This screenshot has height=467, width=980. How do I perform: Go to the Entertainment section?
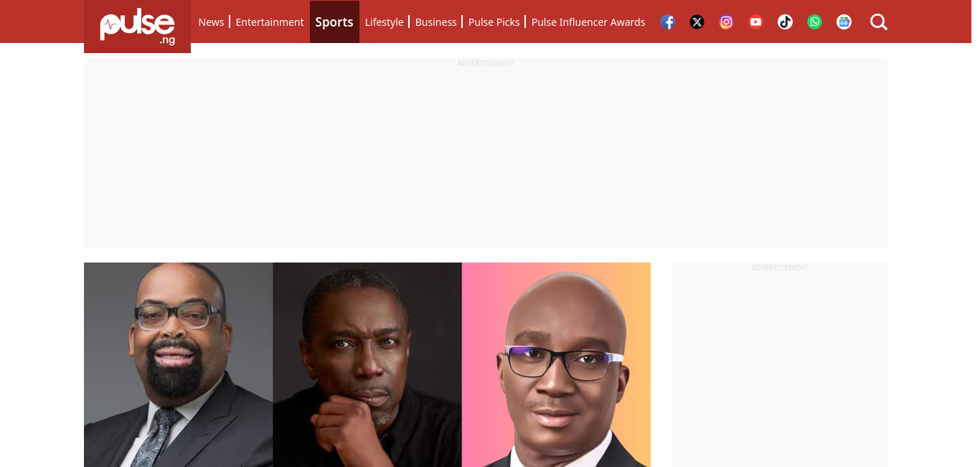pyautogui.click(x=270, y=22)
